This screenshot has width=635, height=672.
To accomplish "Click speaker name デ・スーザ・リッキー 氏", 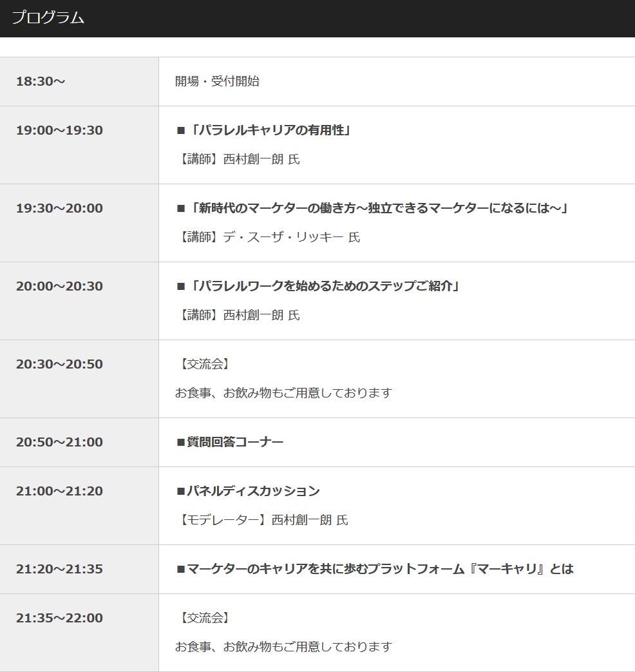I will coord(268,237).
